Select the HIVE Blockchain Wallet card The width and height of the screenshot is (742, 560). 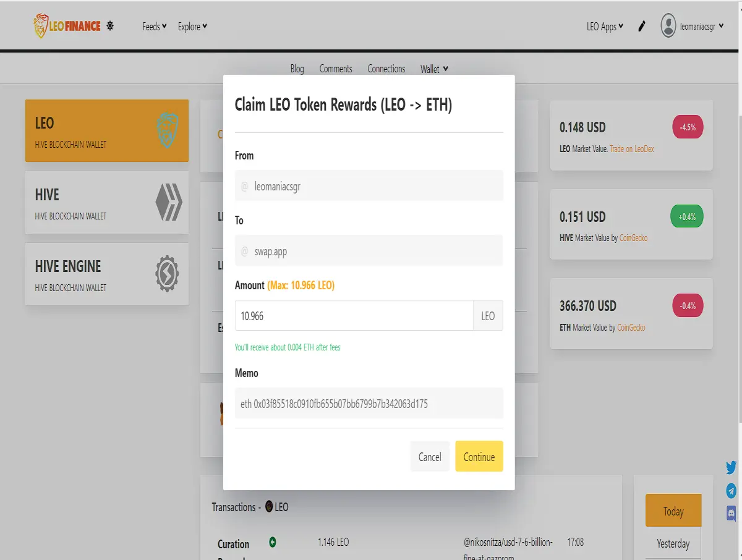click(x=107, y=202)
